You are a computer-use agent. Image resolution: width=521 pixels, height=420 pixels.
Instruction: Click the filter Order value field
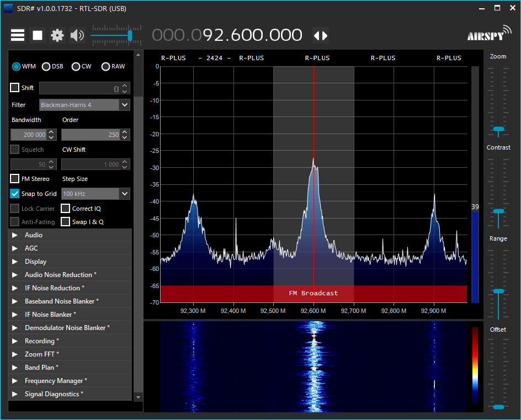pyautogui.click(x=91, y=135)
